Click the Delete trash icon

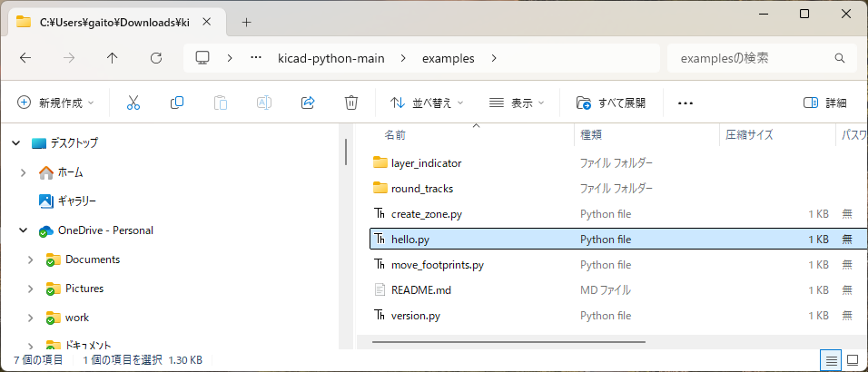(x=351, y=103)
